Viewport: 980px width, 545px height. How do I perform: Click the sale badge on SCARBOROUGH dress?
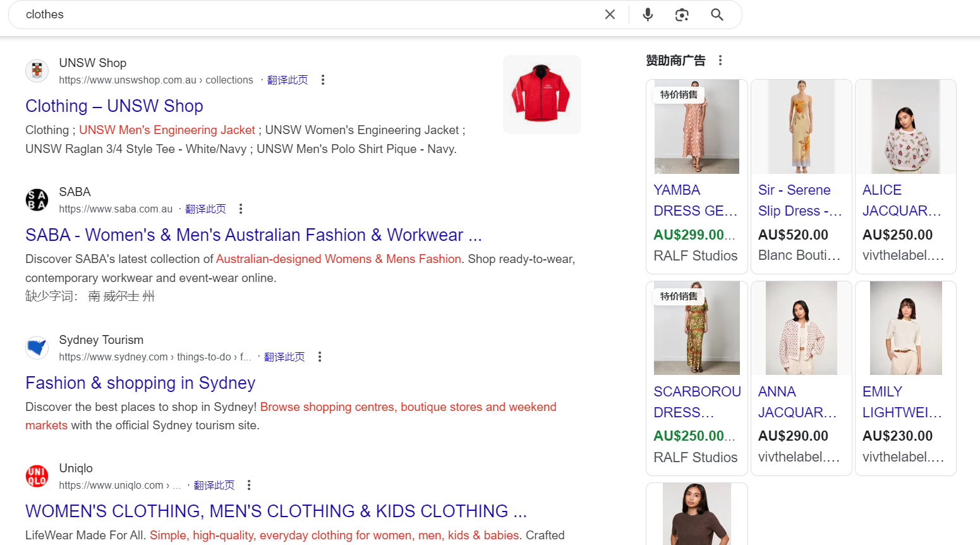(679, 297)
